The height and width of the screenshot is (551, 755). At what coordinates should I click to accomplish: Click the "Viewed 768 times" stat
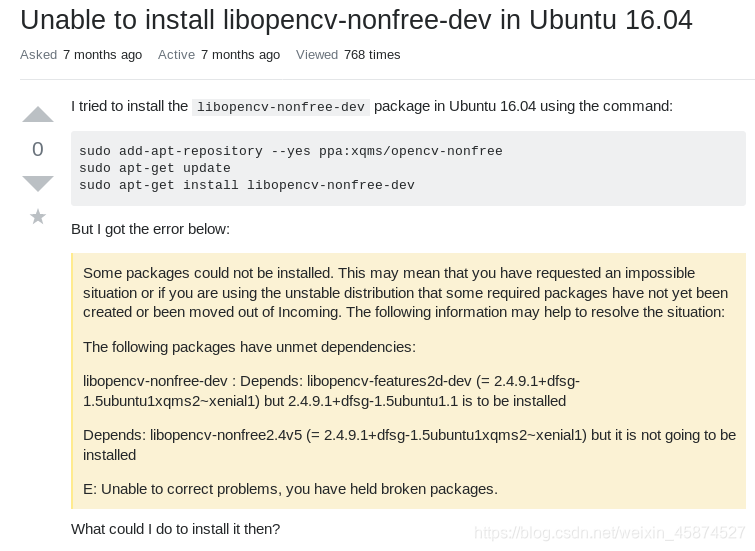[348, 55]
